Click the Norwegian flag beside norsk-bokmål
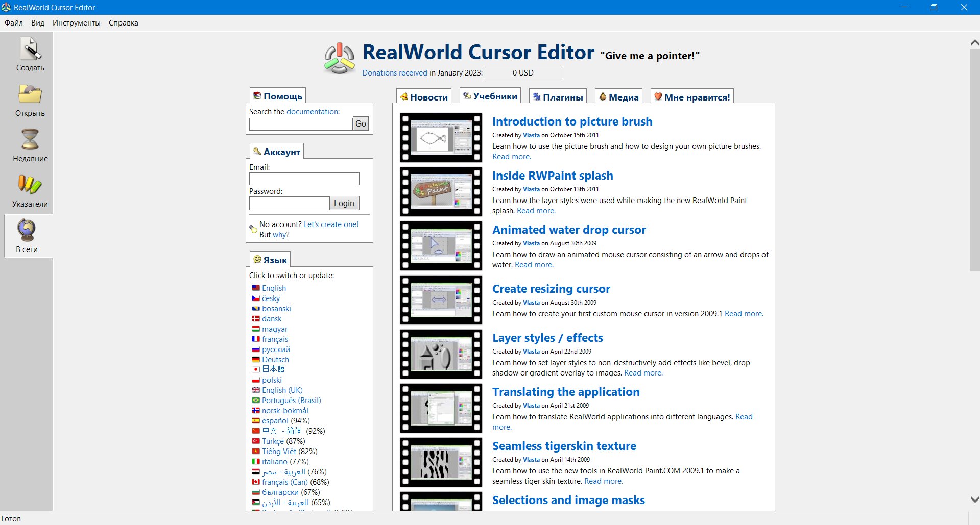The image size is (980, 525). click(x=256, y=411)
